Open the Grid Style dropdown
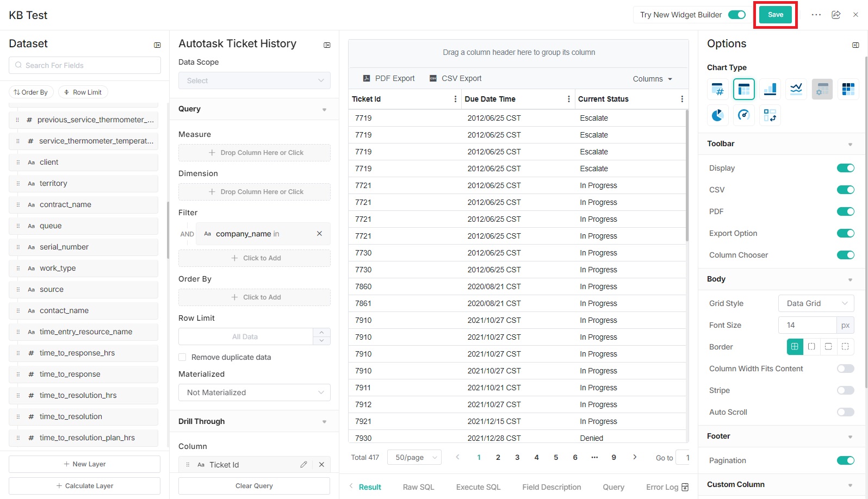This screenshot has height=499, width=868. [x=816, y=303]
